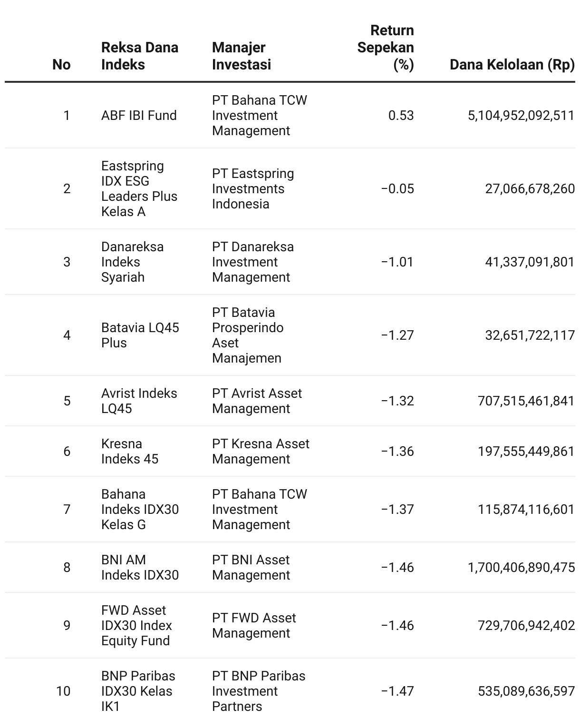
Task: Click Eastspring IDX ESG Leaders Plus Kelas A
Action: point(139,188)
